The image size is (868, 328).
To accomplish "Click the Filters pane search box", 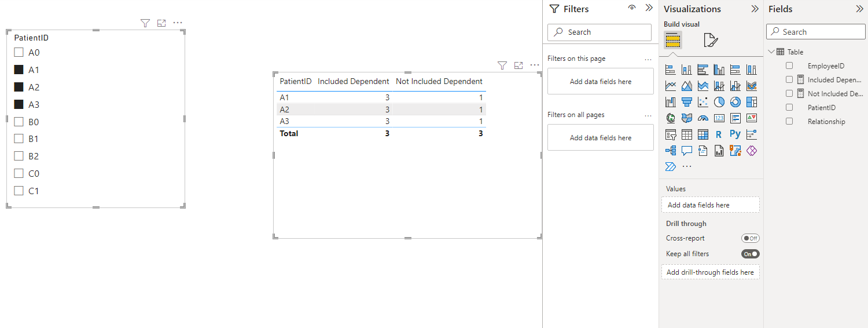I will click(599, 32).
